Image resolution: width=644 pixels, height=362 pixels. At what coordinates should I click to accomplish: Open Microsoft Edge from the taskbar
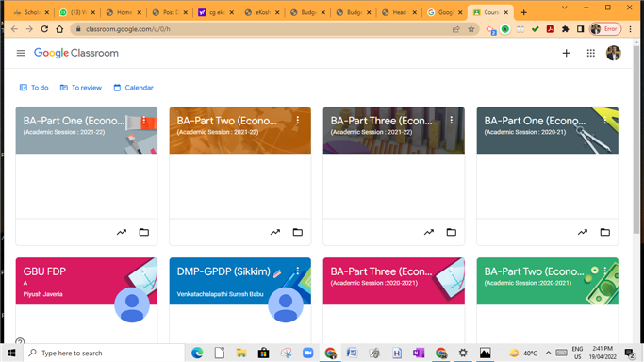tap(197, 353)
